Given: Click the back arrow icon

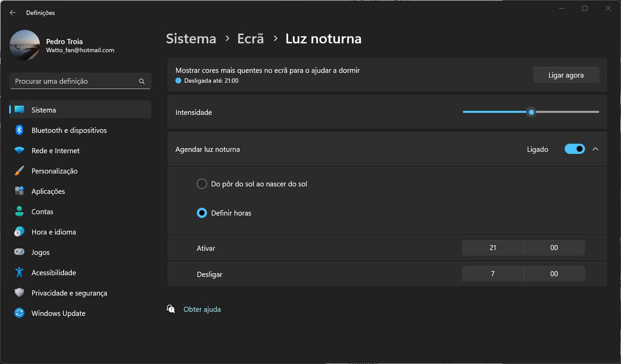Looking at the screenshot, I should pyautogui.click(x=13, y=13).
